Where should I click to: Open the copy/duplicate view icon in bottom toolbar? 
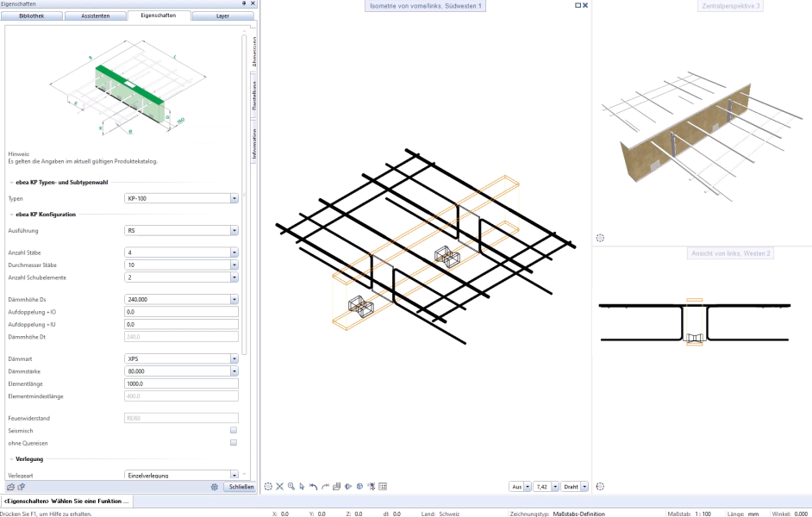click(336, 486)
